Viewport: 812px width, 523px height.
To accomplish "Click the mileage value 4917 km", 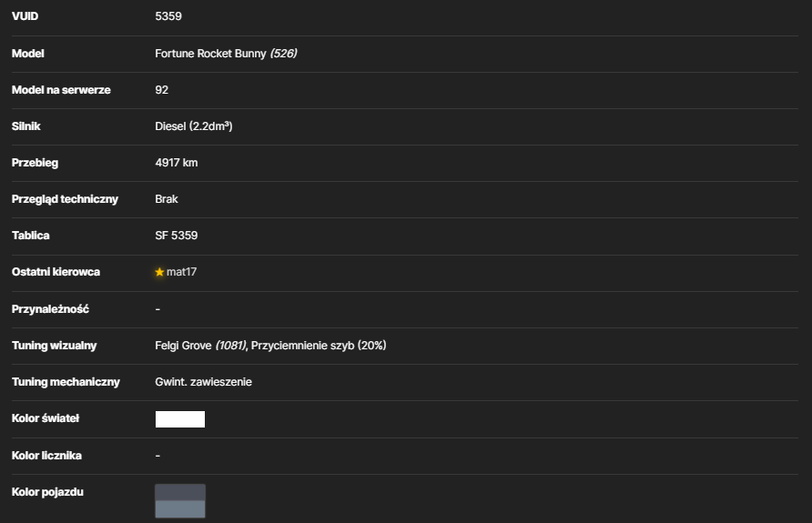I will pyautogui.click(x=176, y=163).
